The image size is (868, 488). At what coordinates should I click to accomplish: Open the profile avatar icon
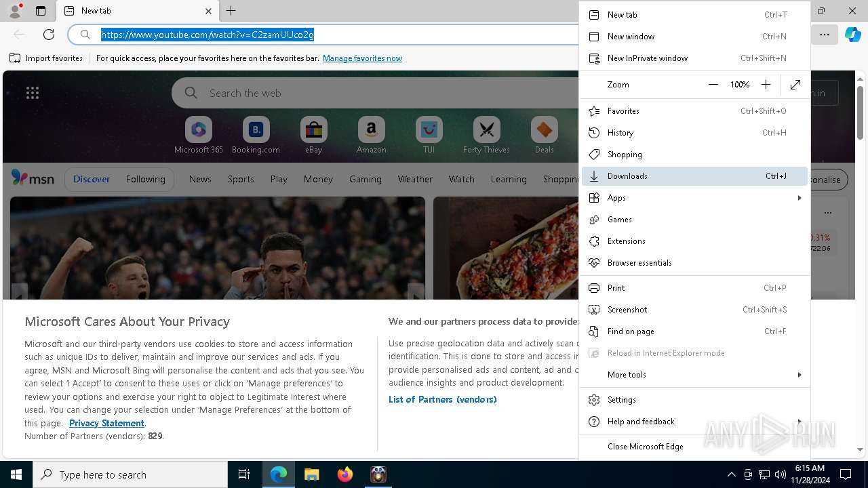pos(15,11)
